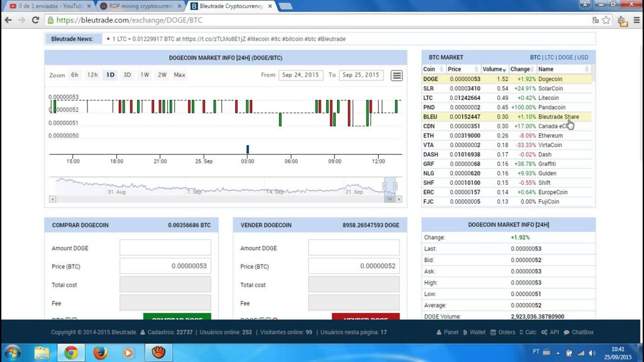
Task: Click chart navigator right handle
Action: click(x=395, y=186)
